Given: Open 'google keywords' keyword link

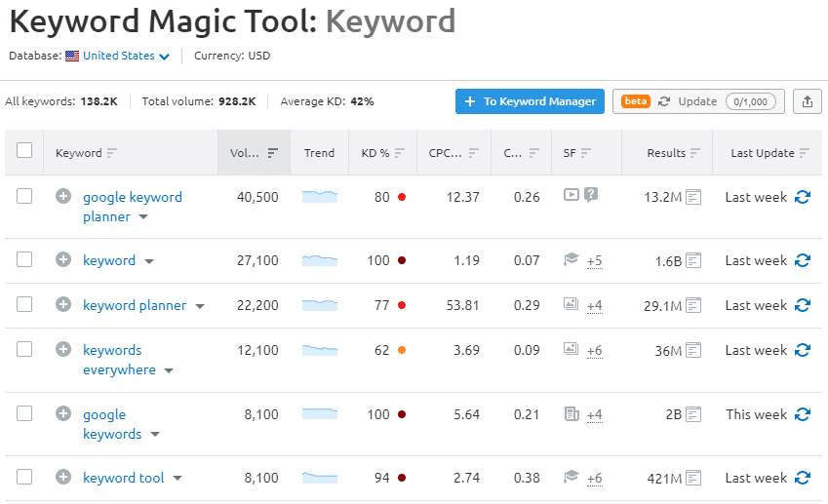Looking at the screenshot, I should 112,424.
